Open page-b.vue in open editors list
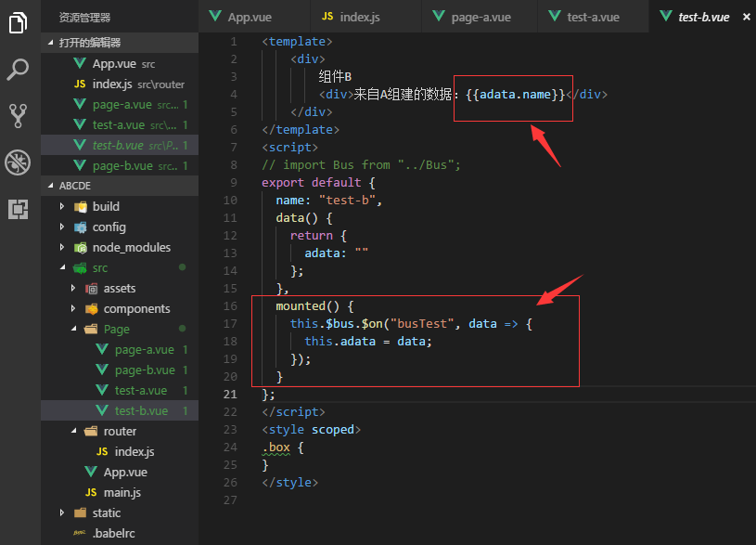This screenshot has height=545, width=756. pos(120,165)
